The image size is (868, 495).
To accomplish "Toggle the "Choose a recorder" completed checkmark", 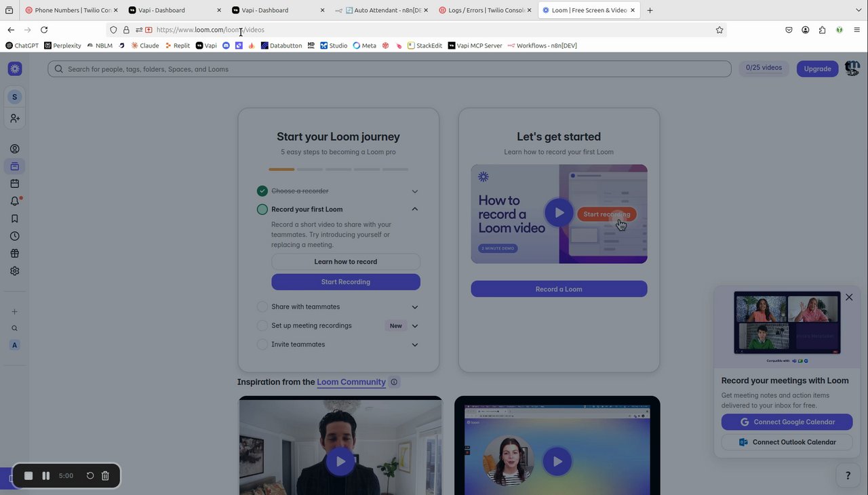I will click(x=262, y=191).
